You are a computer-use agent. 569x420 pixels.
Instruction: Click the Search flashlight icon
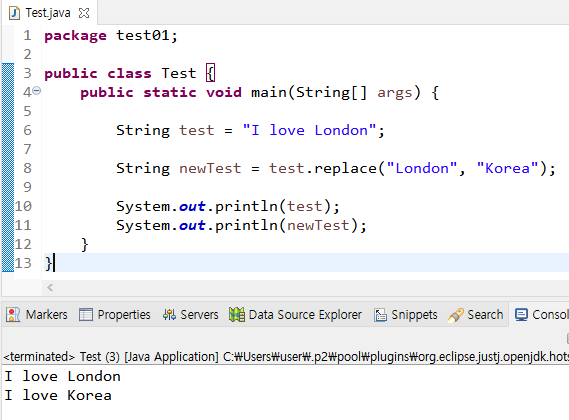pos(456,315)
